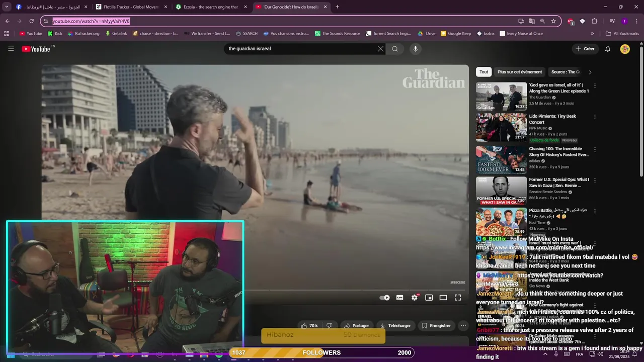The height and width of the screenshot is (362, 644).
Task: Dislike the video
Action: (x=330, y=326)
